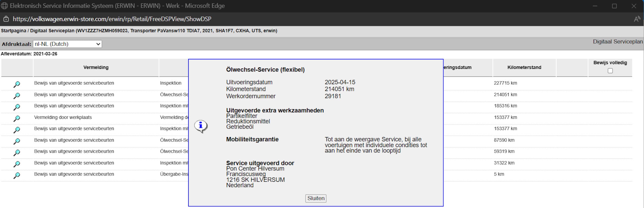Screen dimensions: 644x208
Task: Click the info icon in the dialog
Action: (x=201, y=126)
